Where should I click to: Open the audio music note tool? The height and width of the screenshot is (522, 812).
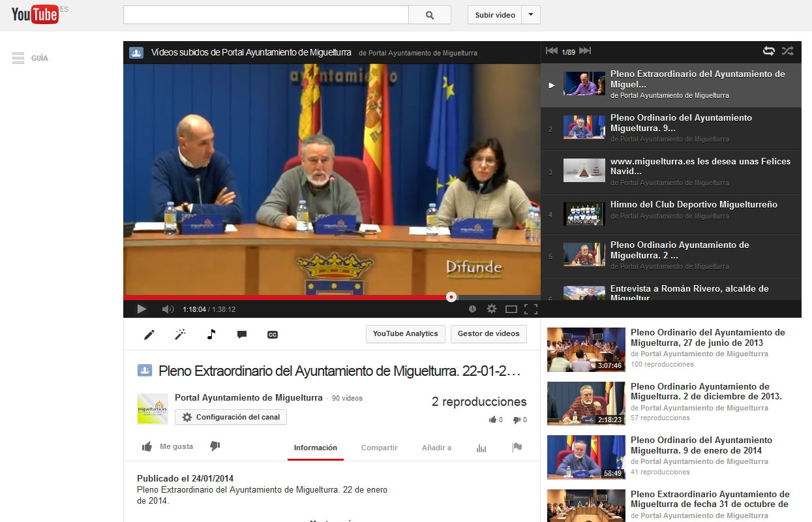coord(211,335)
